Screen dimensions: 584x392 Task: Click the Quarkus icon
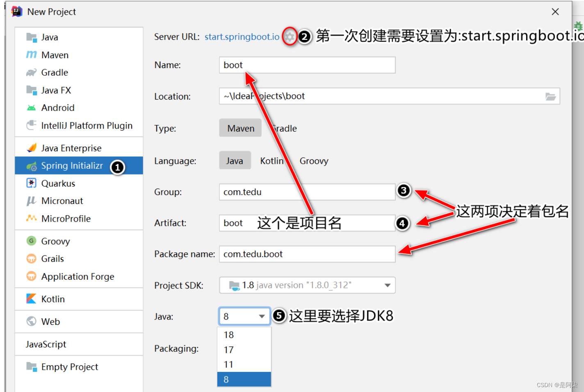[32, 183]
